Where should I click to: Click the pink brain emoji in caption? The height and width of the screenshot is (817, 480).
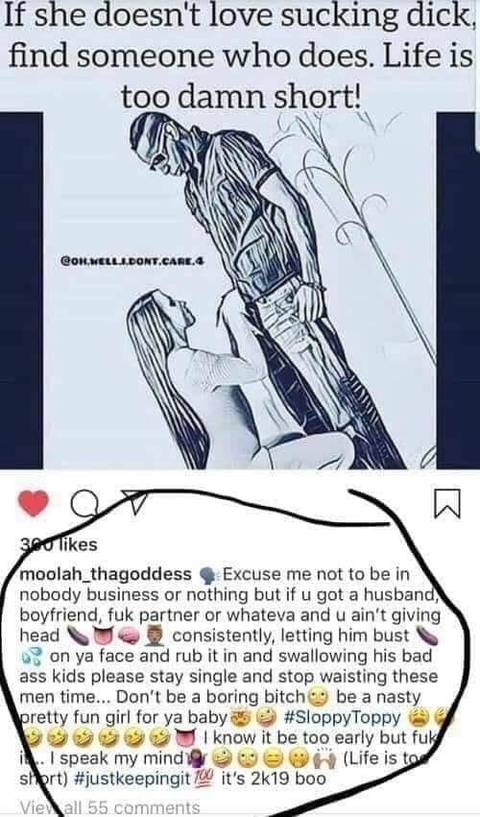[x=128, y=636]
